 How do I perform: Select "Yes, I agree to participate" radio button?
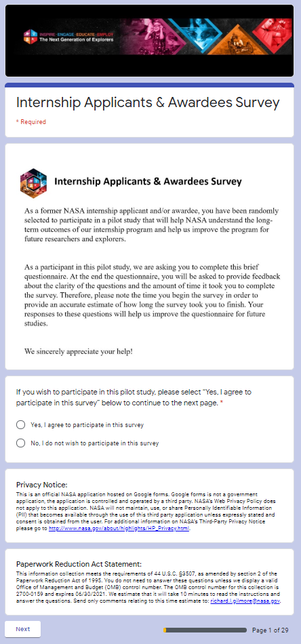20,424
